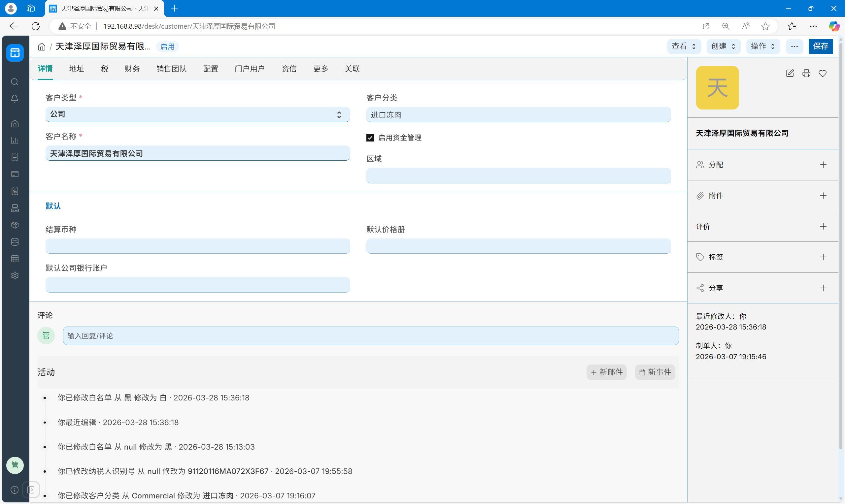Go to home workspace via sidebar house icon

(15, 124)
